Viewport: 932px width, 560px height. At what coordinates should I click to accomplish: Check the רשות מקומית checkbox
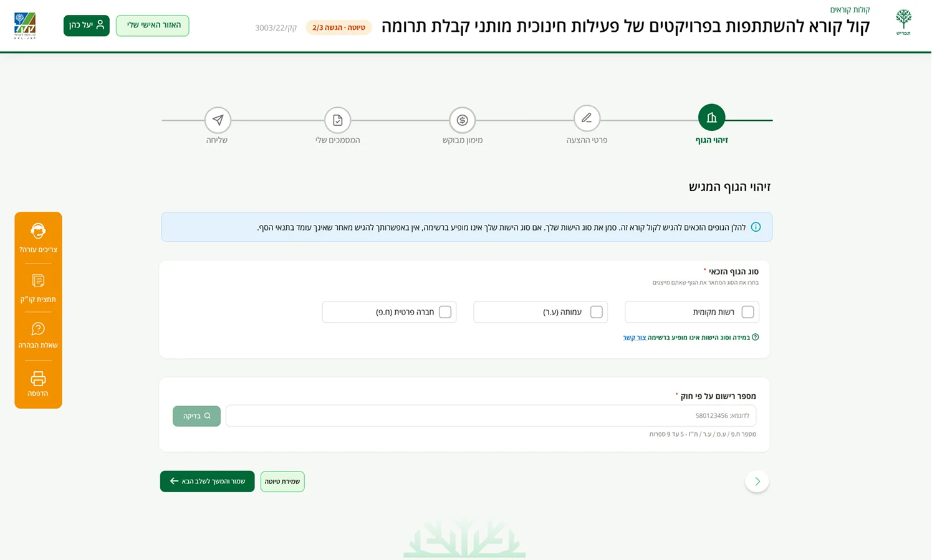pos(747,312)
